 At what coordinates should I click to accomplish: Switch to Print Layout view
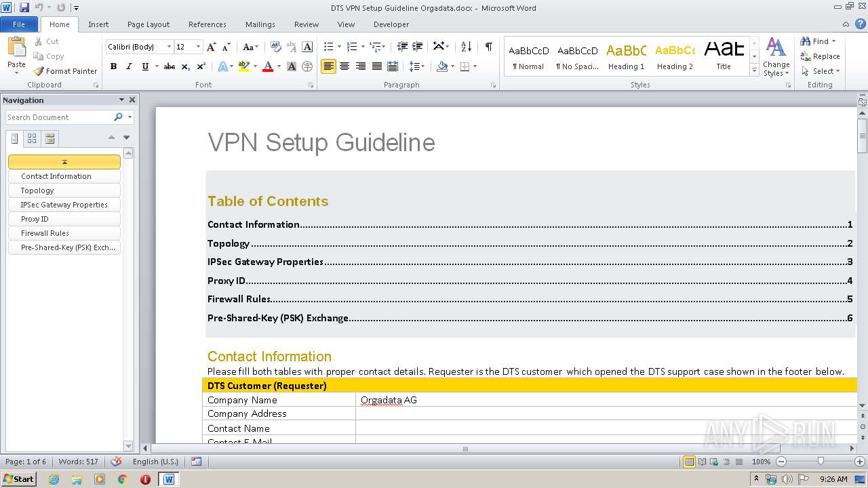point(689,462)
